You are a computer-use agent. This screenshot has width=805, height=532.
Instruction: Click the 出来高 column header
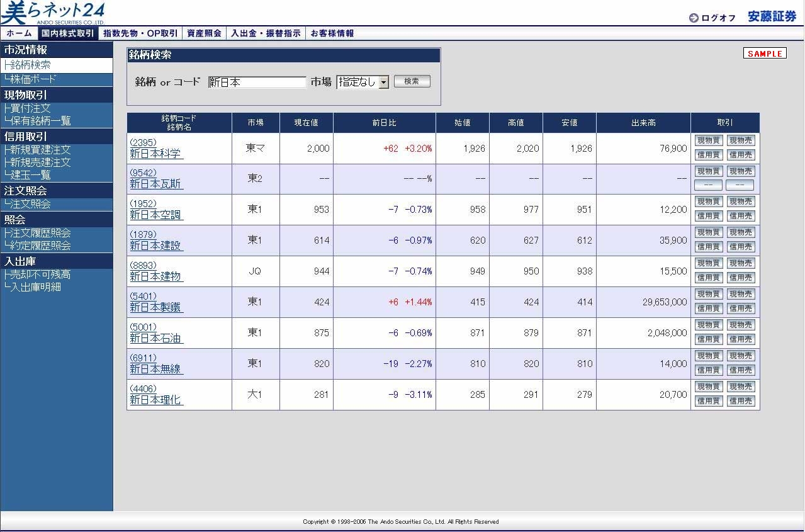[x=643, y=123]
